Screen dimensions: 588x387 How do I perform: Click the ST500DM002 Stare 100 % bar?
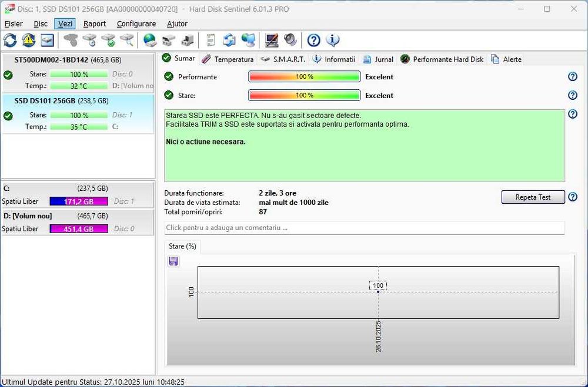pos(79,74)
